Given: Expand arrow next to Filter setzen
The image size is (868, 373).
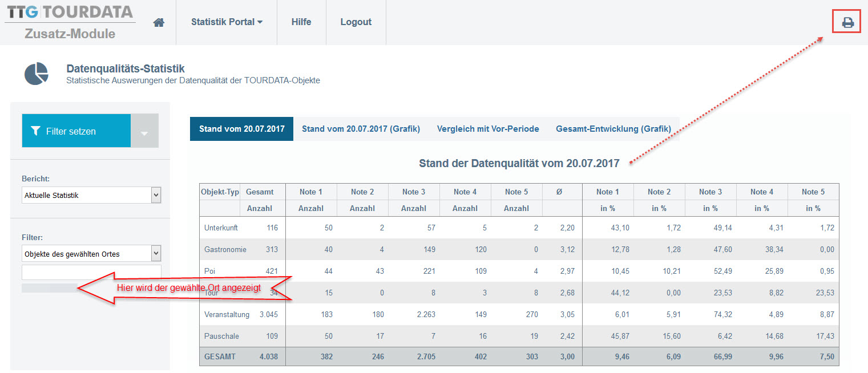Looking at the screenshot, I should coord(144,131).
